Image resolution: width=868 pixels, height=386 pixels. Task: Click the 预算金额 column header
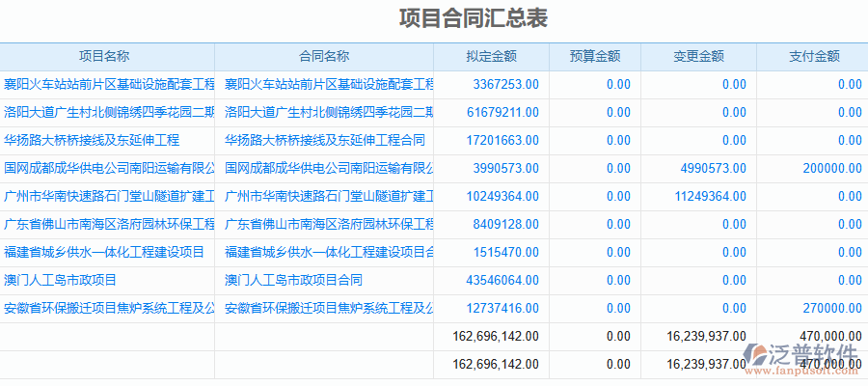tap(594, 57)
